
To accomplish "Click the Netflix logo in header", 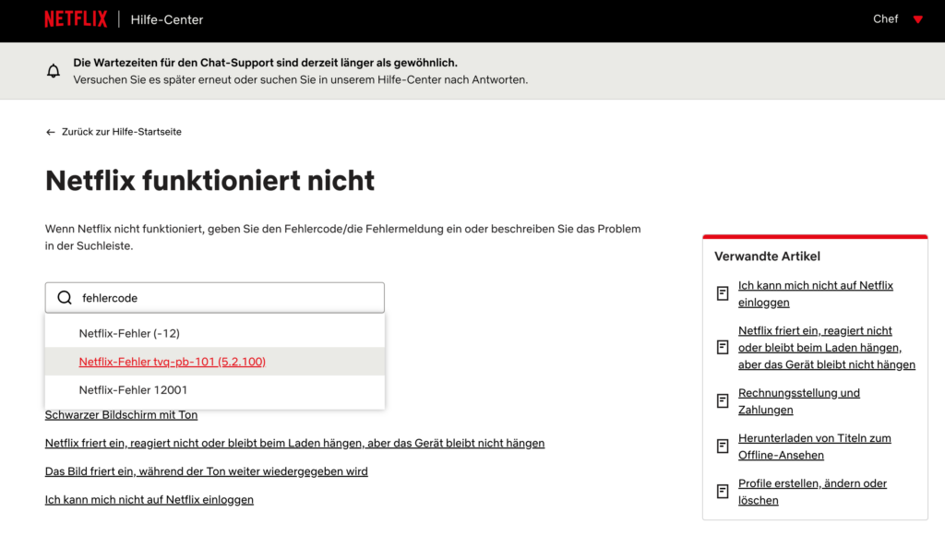I will (x=76, y=19).
